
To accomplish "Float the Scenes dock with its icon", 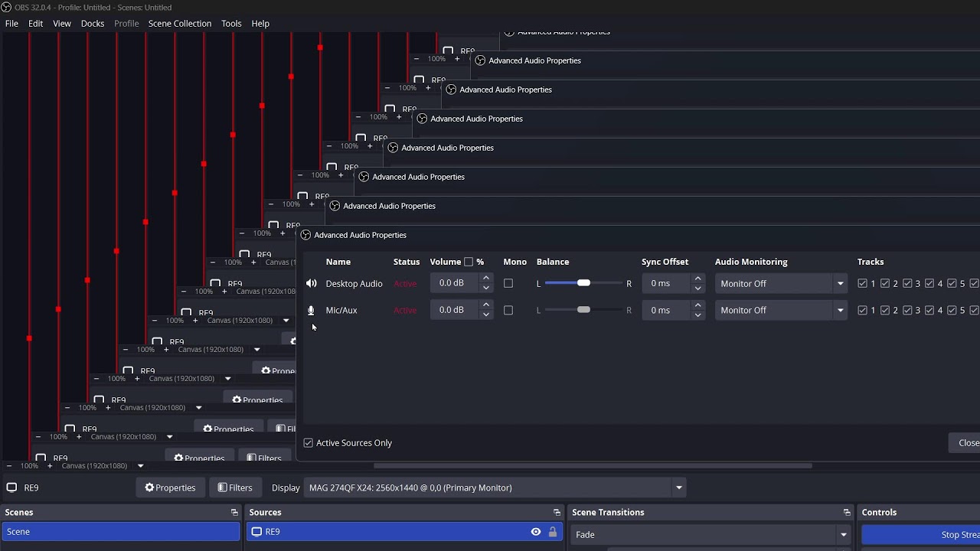I will (x=234, y=513).
